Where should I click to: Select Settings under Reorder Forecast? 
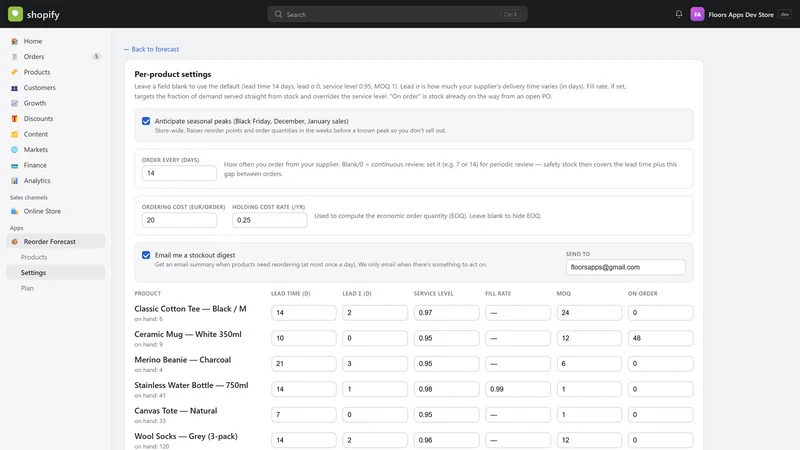click(56, 272)
